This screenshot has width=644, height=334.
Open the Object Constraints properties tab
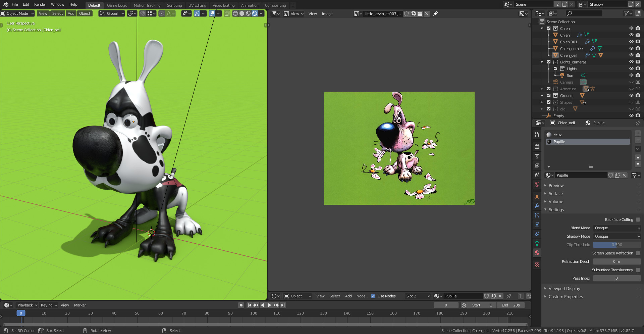pos(537,234)
